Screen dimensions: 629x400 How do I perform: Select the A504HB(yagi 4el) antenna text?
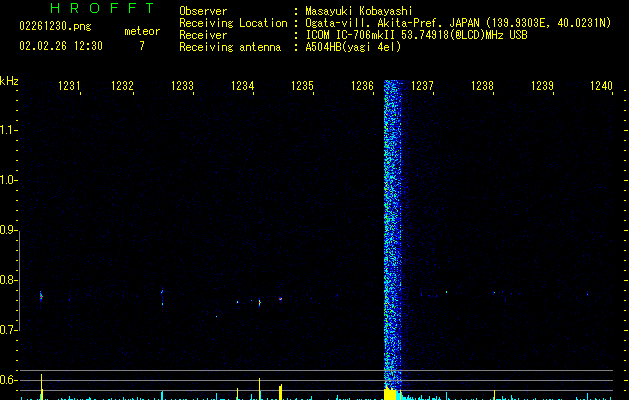click(353, 47)
